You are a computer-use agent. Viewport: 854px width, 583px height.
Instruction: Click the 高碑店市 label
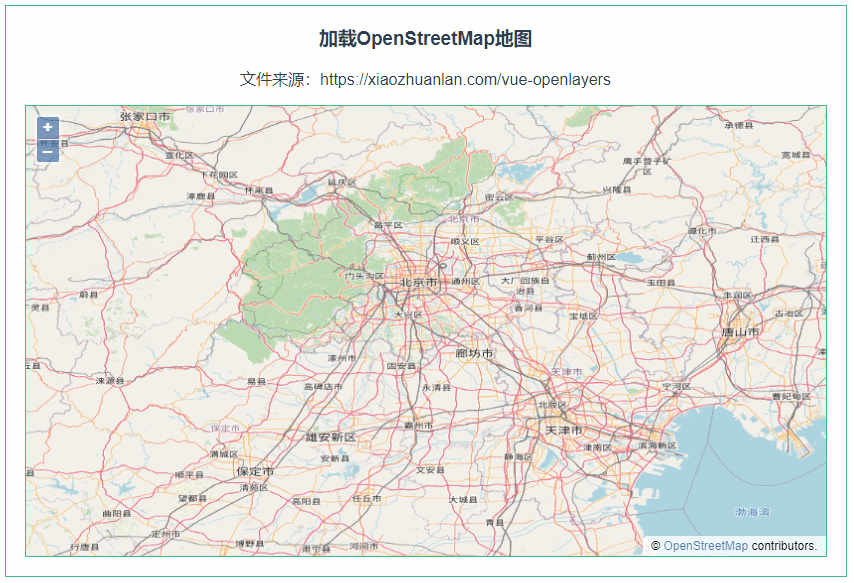(323, 386)
